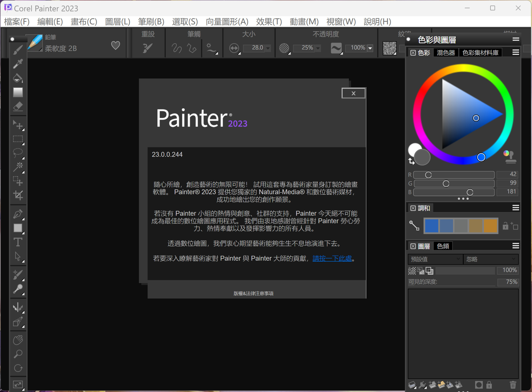This screenshot has height=392, width=532.
Task: Close the 色彩 panel with its X box
Action: (x=413, y=53)
